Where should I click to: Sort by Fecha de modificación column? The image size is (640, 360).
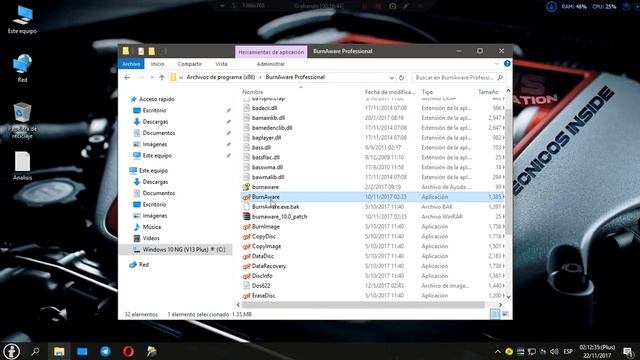[390, 92]
